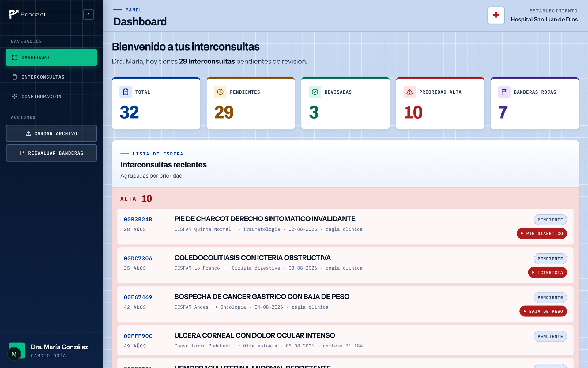This screenshot has width=588, height=368.
Task: Click the Cargar Archivo button
Action: [x=51, y=133]
